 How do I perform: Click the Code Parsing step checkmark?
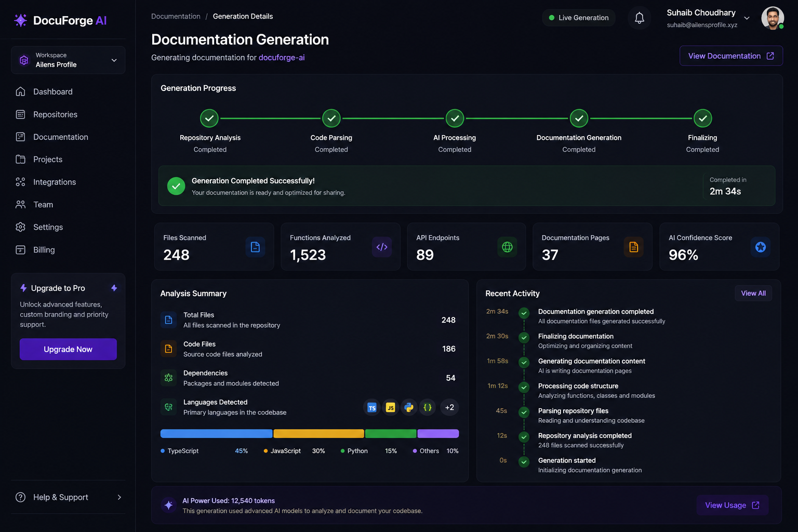click(331, 118)
